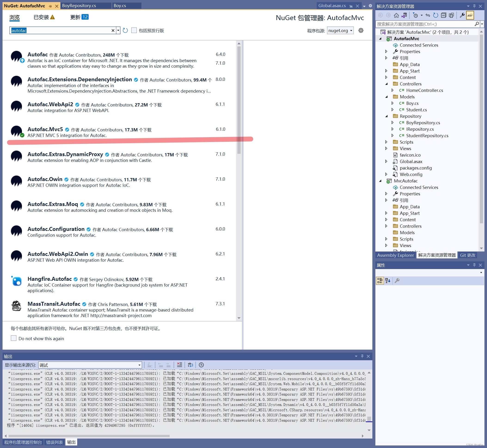Select the Autofac.Mvc5 package entry
487x448 pixels.
pyautogui.click(x=45, y=130)
